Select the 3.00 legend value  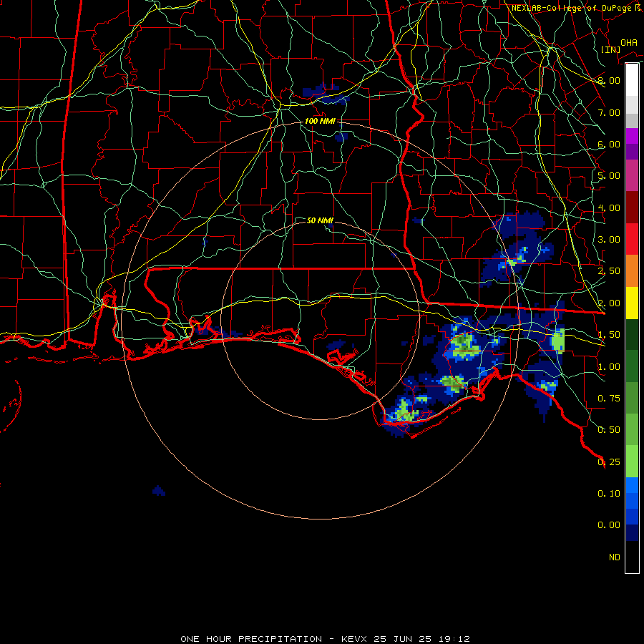[x=609, y=240]
